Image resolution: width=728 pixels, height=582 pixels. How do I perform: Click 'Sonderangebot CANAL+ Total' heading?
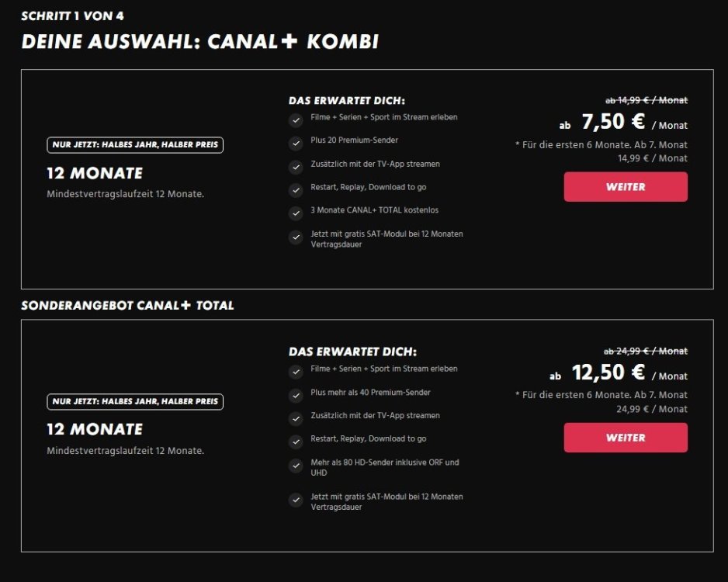(127, 306)
